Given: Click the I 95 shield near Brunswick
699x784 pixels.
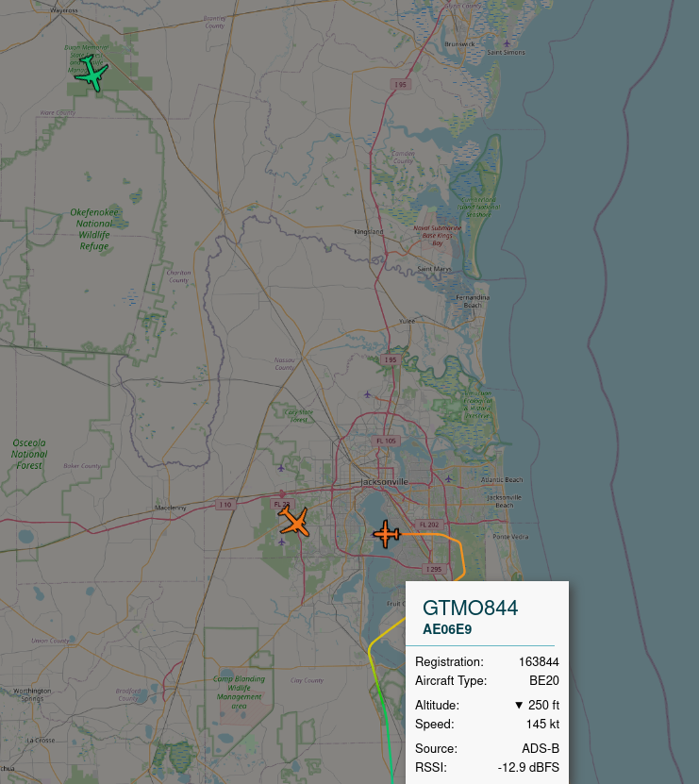Looking at the screenshot, I should click(x=401, y=85).
